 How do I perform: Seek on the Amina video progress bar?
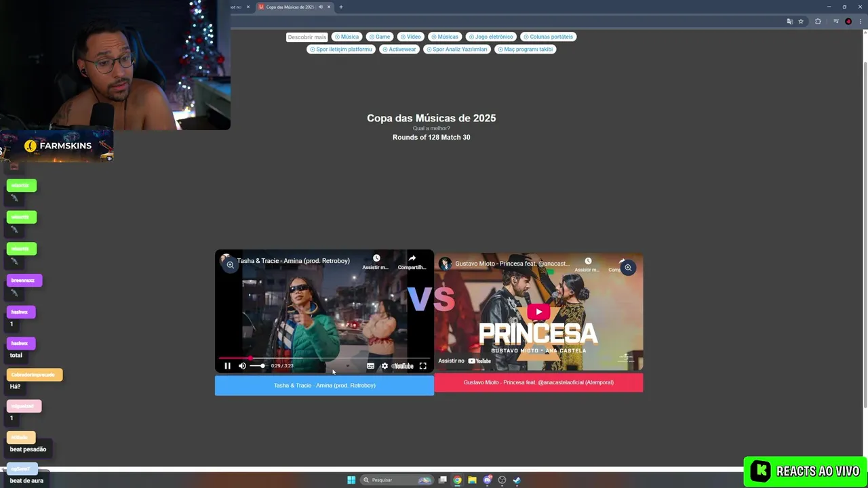click(x=324, y=358)
